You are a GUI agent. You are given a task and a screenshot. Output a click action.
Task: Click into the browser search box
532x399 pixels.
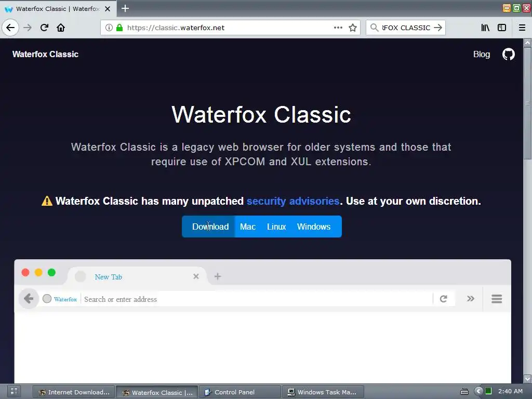[x=405, y=28]
